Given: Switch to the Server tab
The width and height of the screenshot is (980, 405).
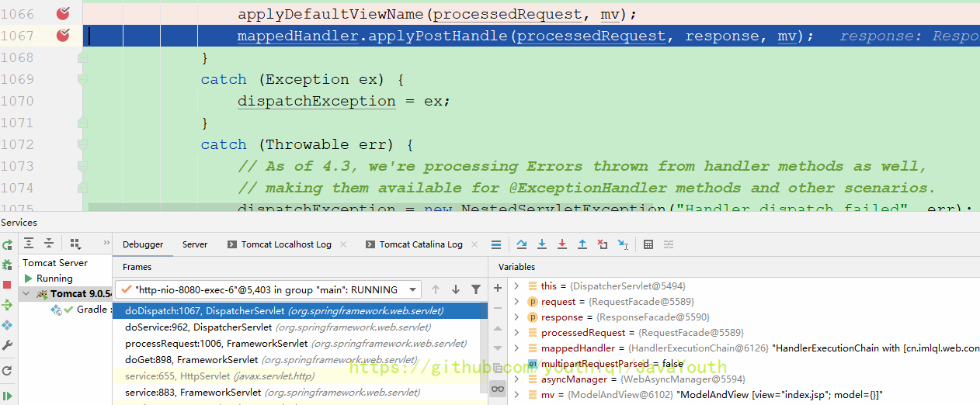Looking at the screenshot, I should click(x=195, y=244).
